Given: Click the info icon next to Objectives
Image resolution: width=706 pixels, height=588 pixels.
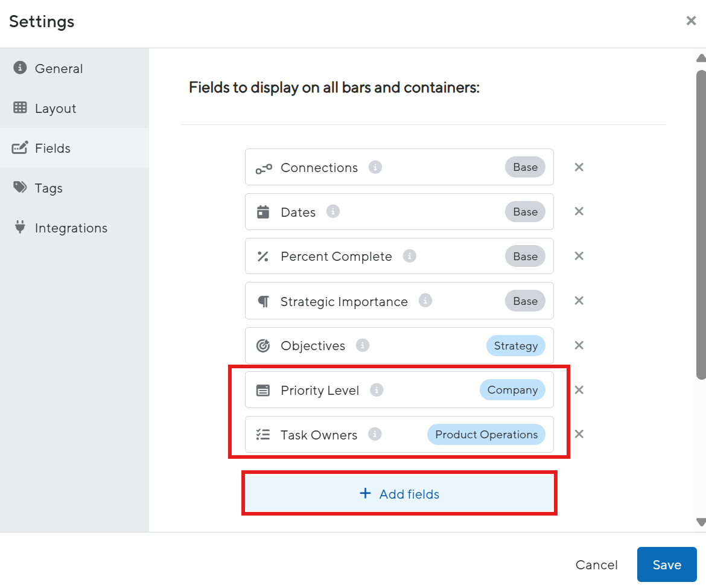Looking at the screenshot, I should pos(363,345).
